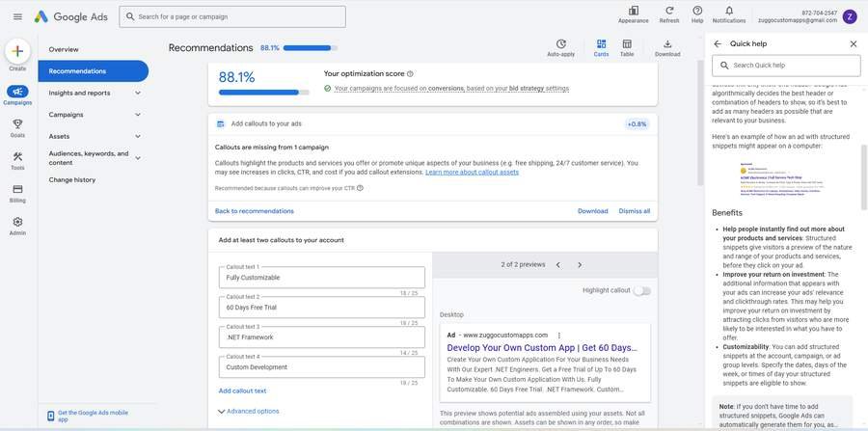868x431 pixels.
Task: Open the Admin gear icon
Action: point(17,222)
